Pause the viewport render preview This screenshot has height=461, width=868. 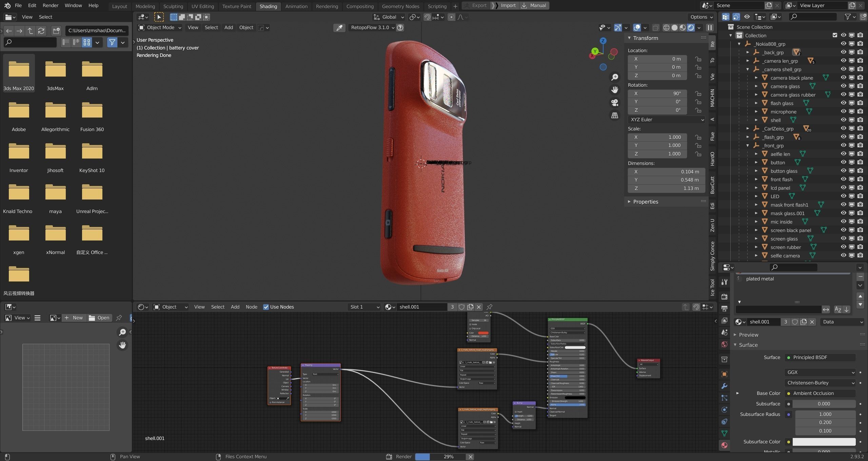point(710,28)
